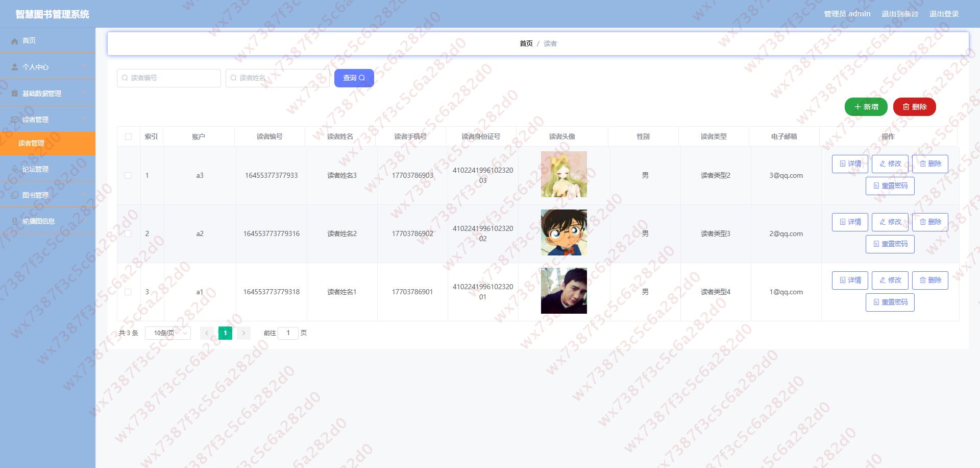Click 重置密码 for account a3
The width and height of the screenshot is (980, 468).
pyautogui.click(x=890, y=186)
